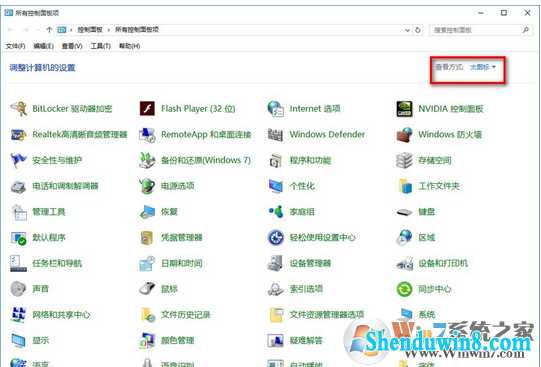
Task: Open 疑难解答 icon
Action: pos(276,340)
